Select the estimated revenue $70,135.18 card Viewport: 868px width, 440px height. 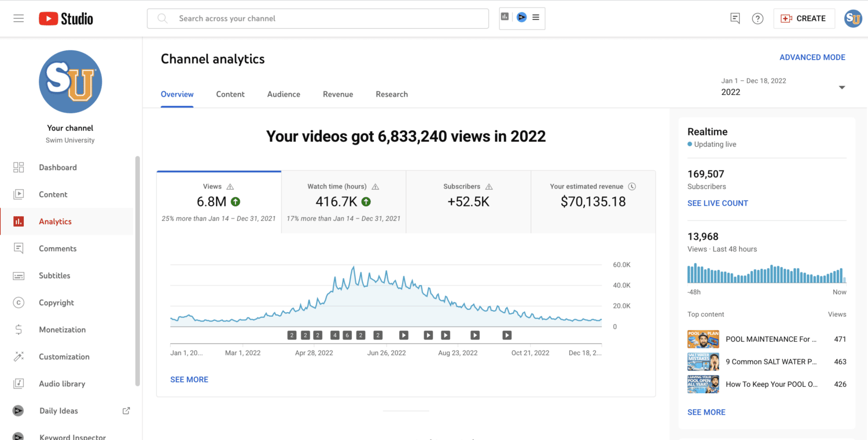593,202
